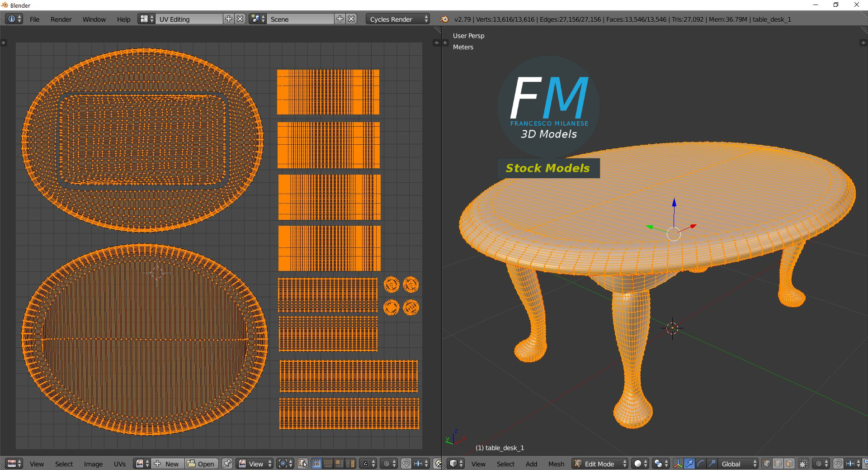Image resolution: width=868 pixels, height=470 pixels.
Task: Toggle snapping magnet in 3D viewport
Action: tap(838, 464)
